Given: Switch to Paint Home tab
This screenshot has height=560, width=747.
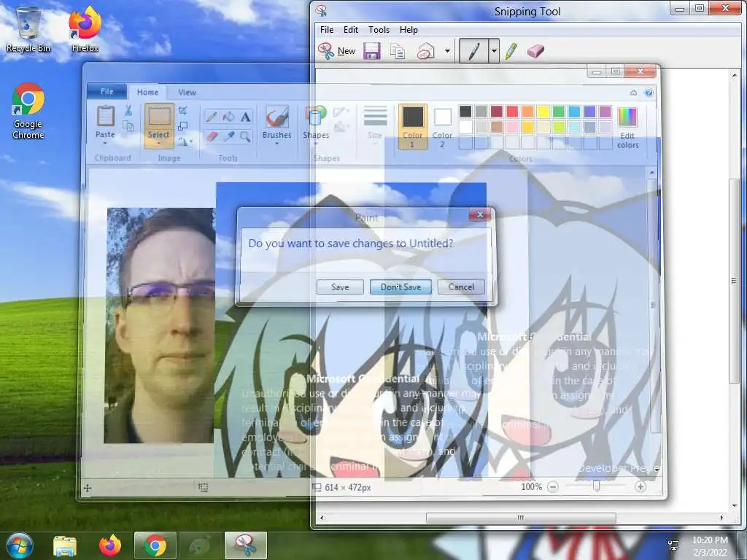Looking at the screenshot, I should point(147,92).
